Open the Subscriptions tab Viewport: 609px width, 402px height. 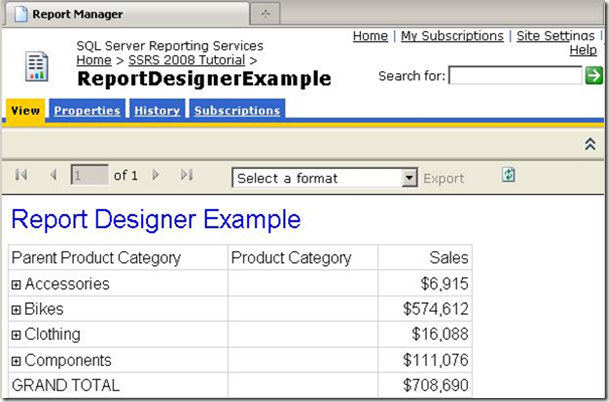click(237, 111)
